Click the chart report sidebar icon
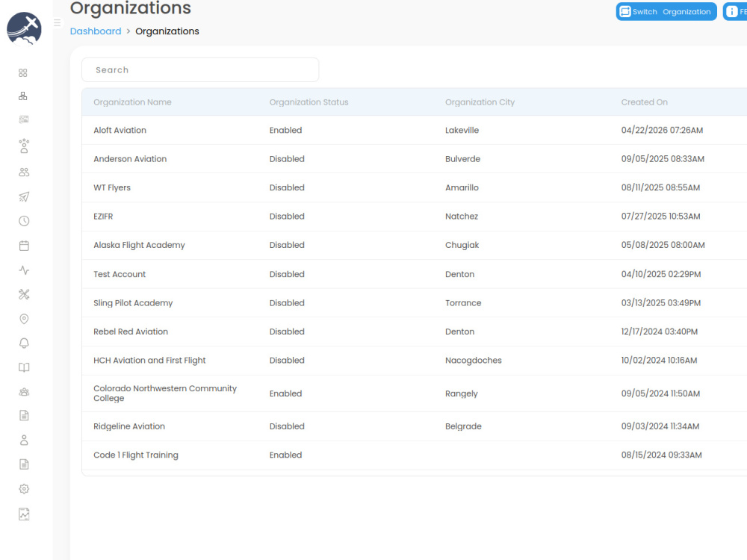Screen dimensions: 747x560 coord(24,514)
